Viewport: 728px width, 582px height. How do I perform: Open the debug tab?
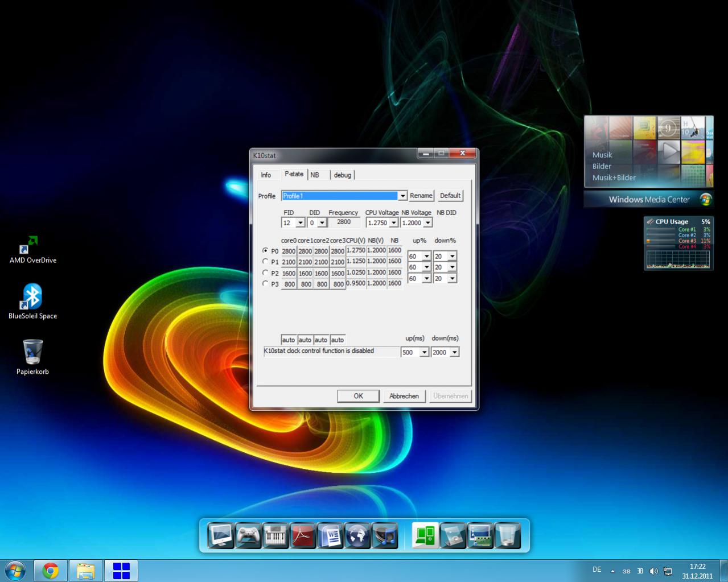tap(342, 175)
